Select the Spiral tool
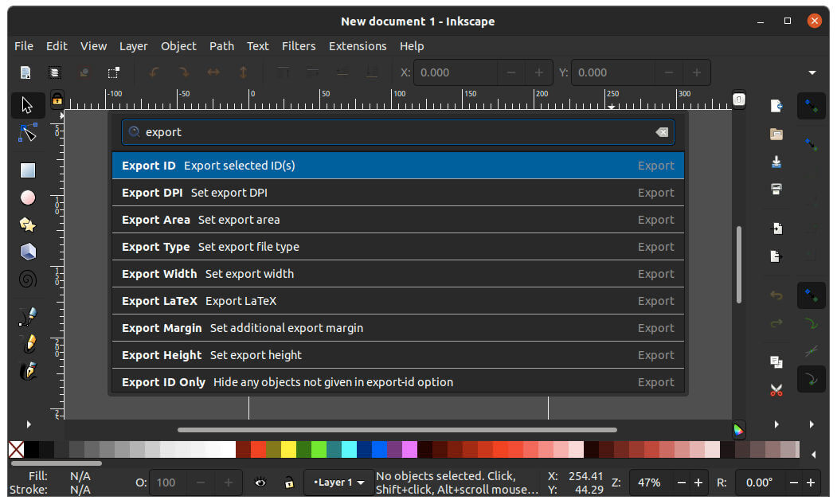Image resolution: width=837 pixels, height=504 pixels. coord(28,278)
